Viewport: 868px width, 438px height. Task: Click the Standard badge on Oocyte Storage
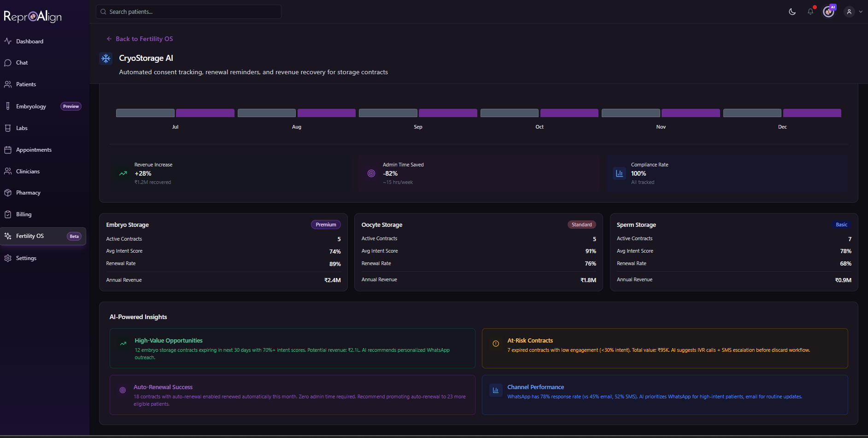(581, 225)
